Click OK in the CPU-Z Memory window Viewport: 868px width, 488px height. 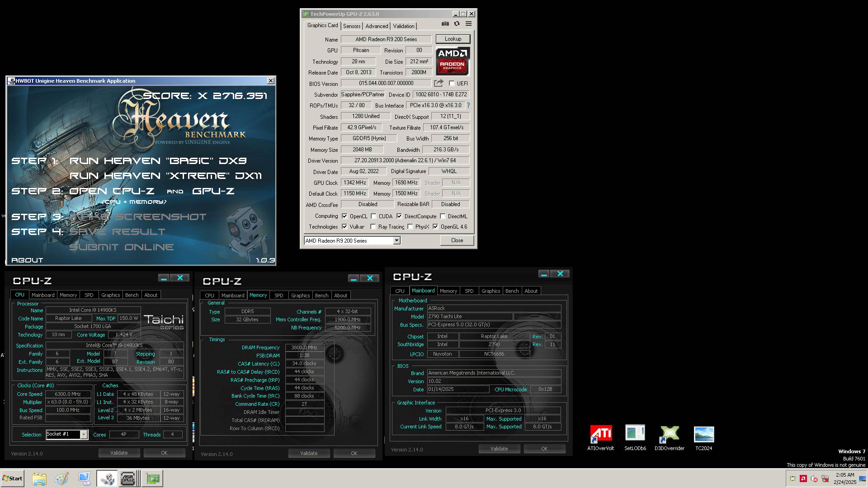(x=354, y=453)
